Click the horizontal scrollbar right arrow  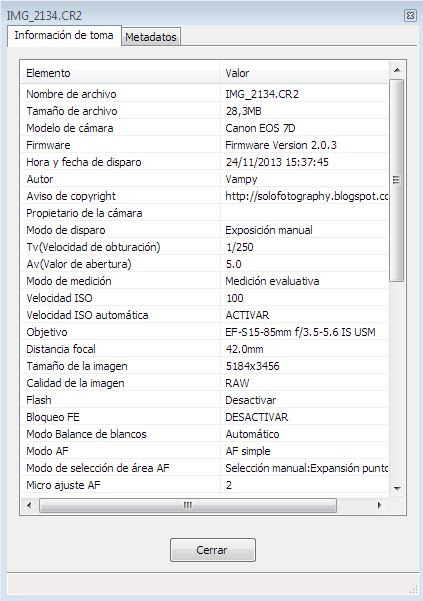tap(379, 505)
